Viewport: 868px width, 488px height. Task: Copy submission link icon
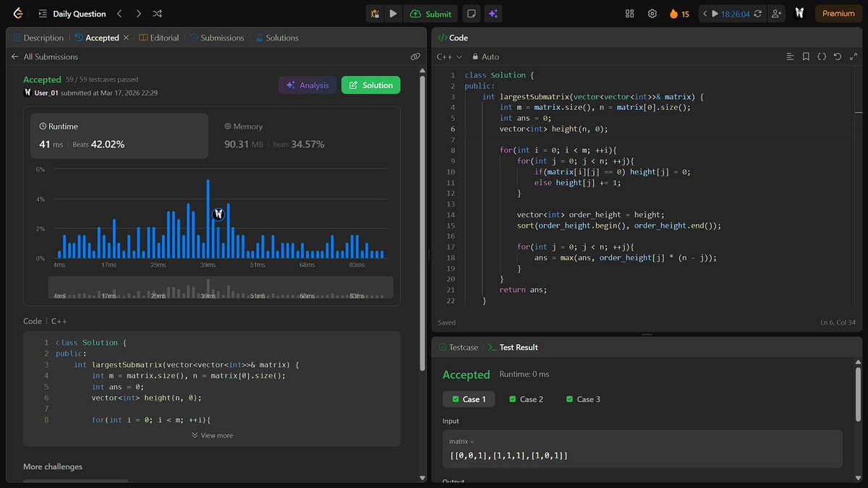[x=415, y=56]
